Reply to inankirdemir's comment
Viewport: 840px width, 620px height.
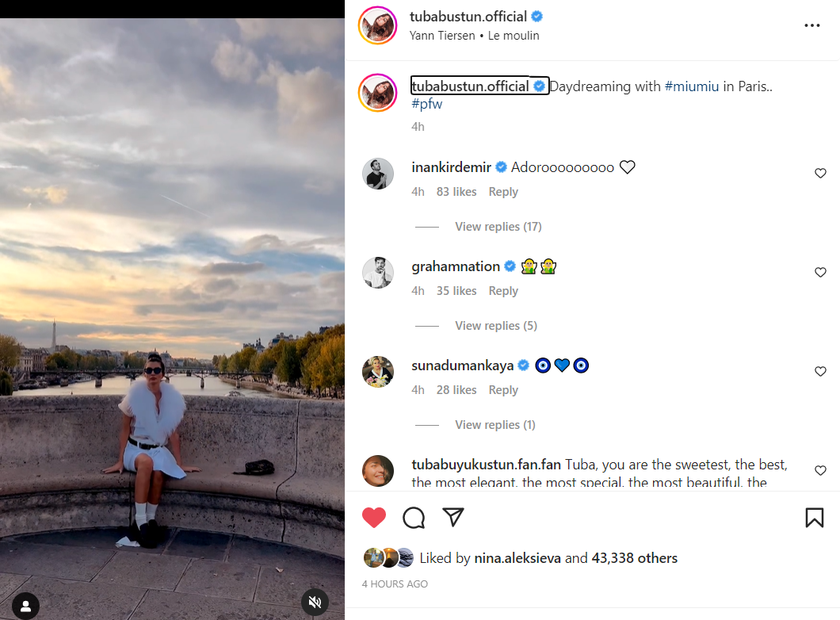click(x=503, y=192)
